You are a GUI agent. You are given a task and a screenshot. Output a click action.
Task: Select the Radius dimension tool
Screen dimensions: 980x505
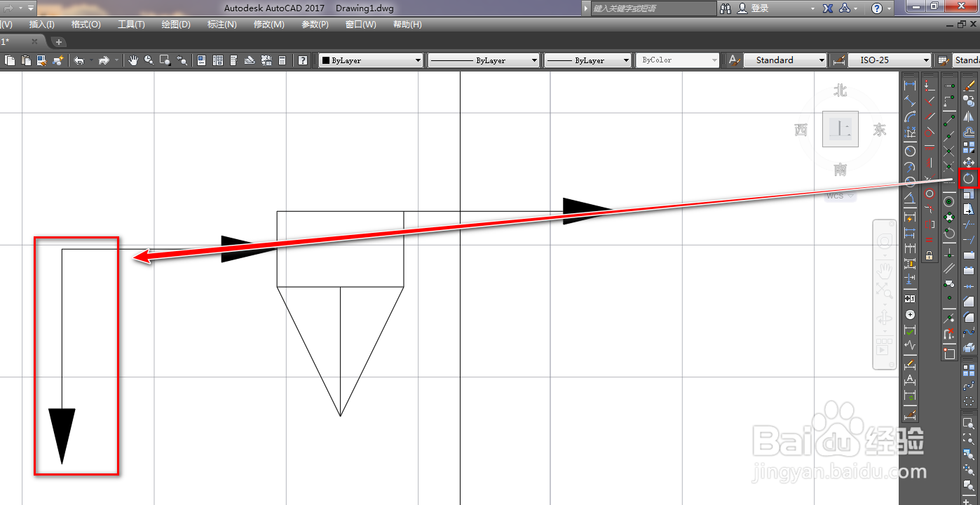pyautogui.click(x=911, y=150)
